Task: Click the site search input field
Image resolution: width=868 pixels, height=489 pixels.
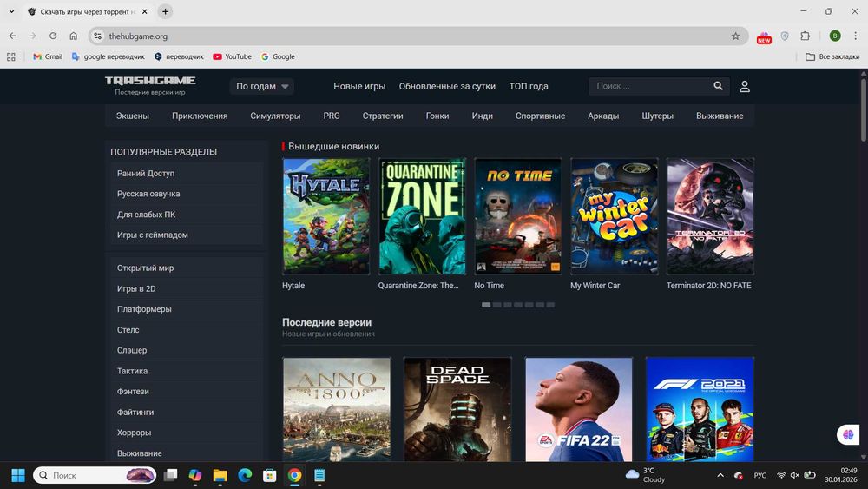Action: coord(650,86)
